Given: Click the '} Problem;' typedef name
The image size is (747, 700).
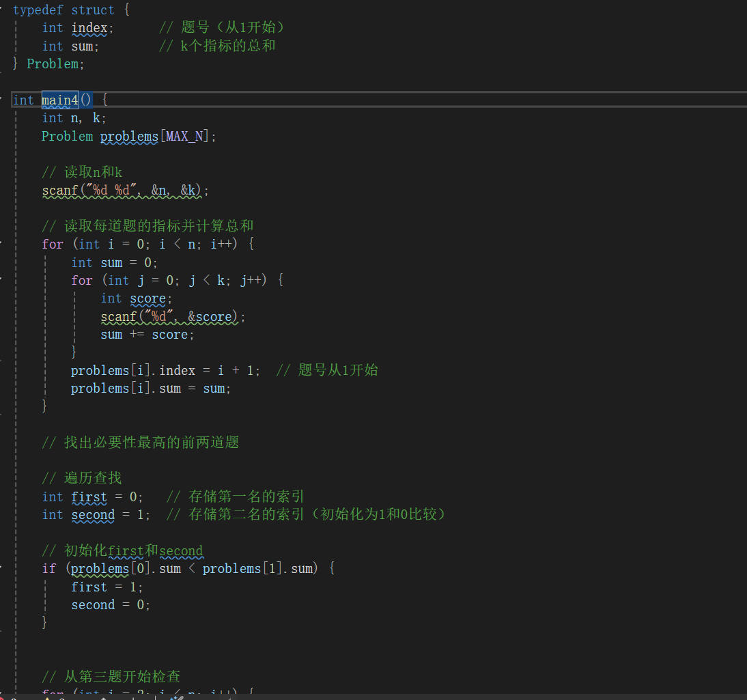Looking at the screenshot, I should tap(48, 64).
